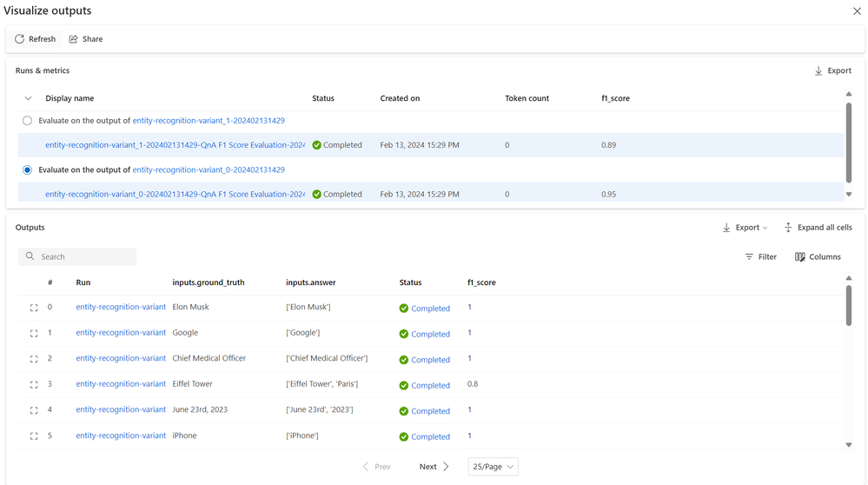
Task: Click the inputs.answer column header
Action: coord(310,282)
